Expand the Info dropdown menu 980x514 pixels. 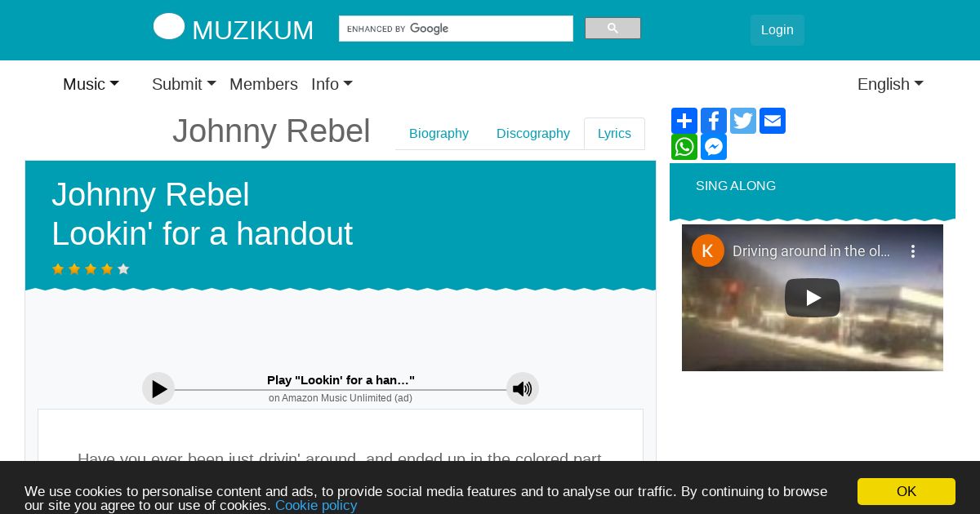332,84
